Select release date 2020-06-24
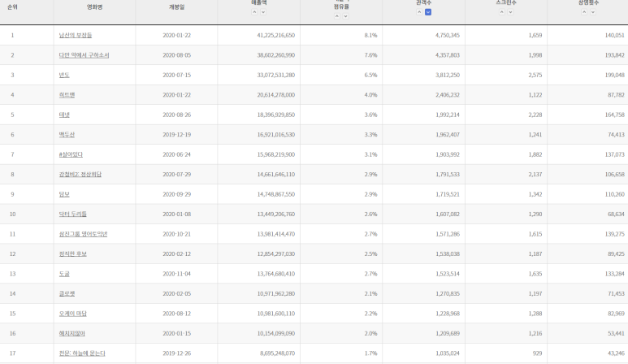 pos(176,154)
